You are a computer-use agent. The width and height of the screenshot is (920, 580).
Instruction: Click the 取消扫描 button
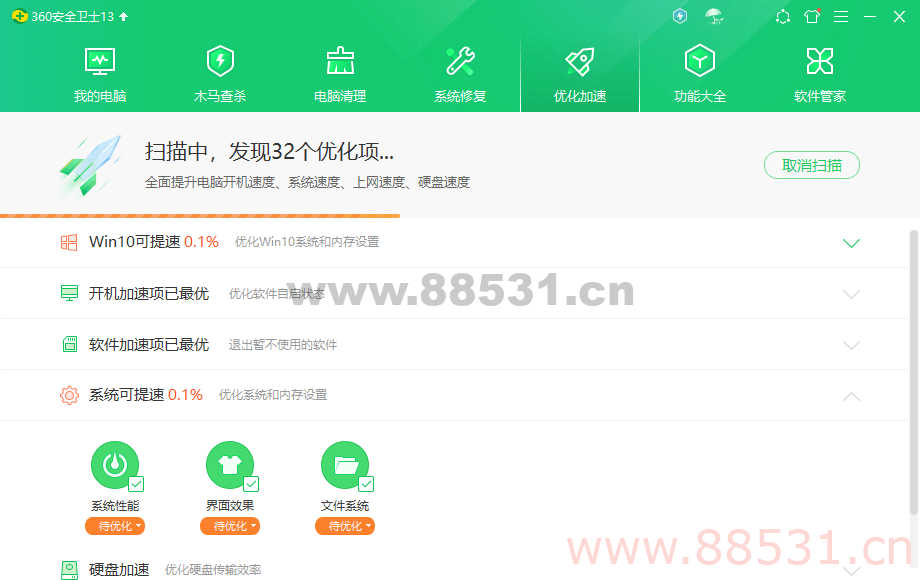(x=812, y=165)
